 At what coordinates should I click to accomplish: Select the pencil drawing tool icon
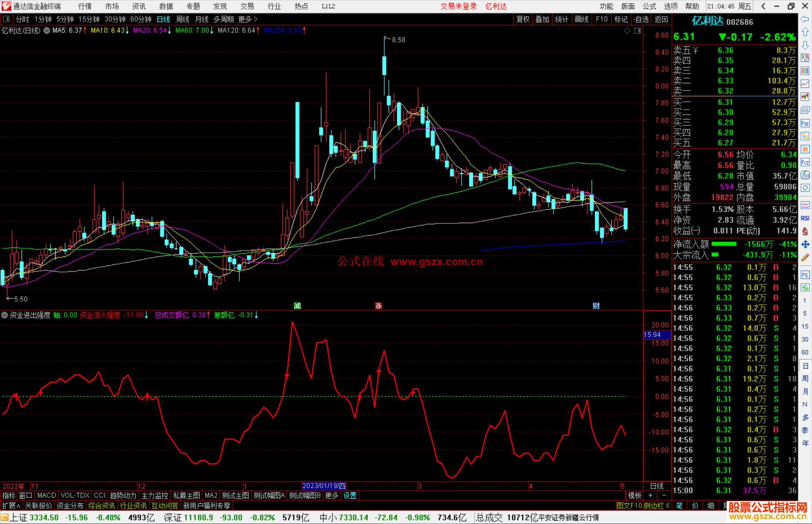point(805,257)
